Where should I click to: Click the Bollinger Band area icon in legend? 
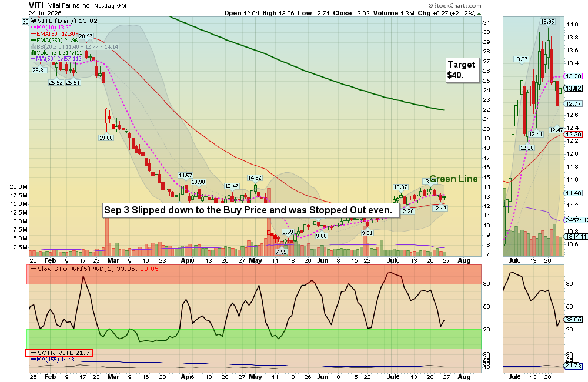(x=33, y=47)
